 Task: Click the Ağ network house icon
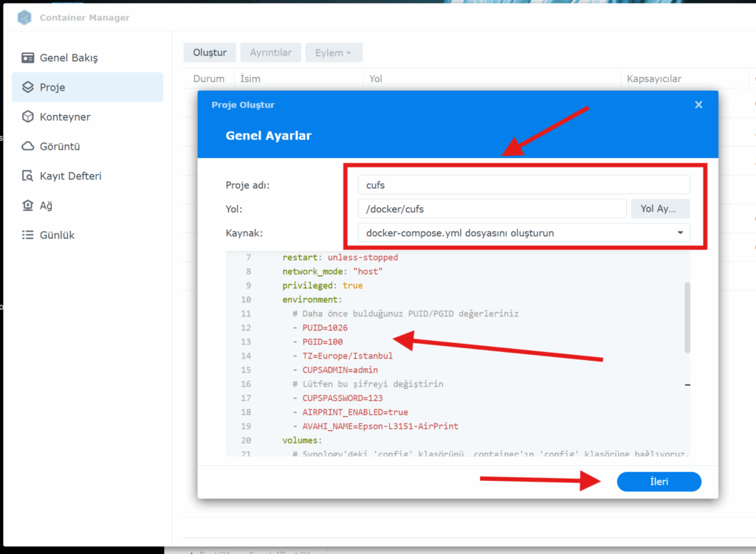tap(28, 206)
